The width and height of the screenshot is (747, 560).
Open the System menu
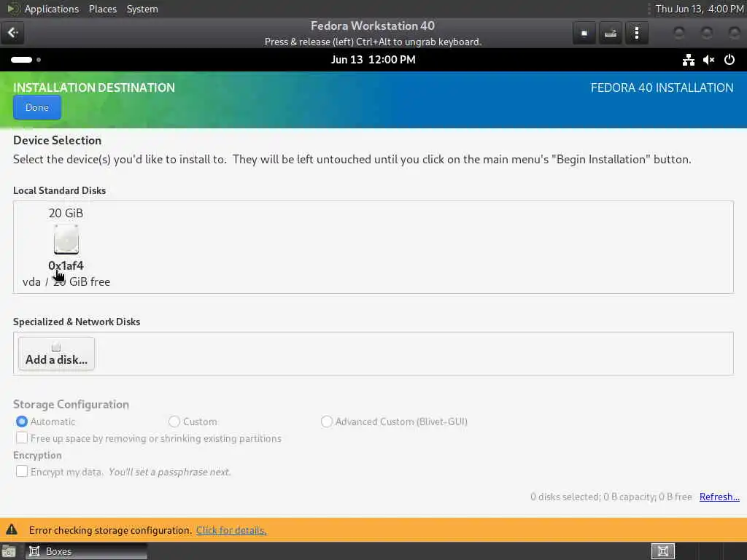click(x=142, y=9)
